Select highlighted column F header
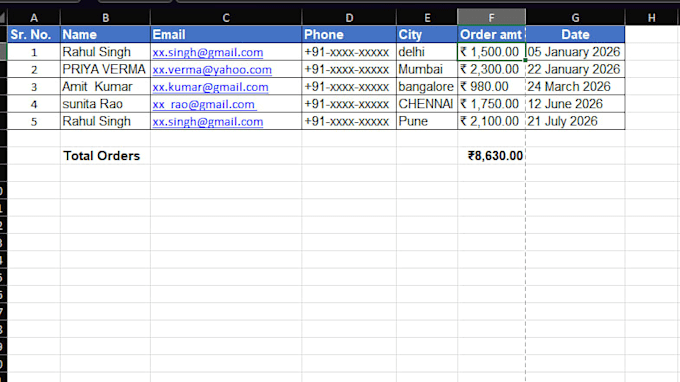The width and height of the screenshot is (680, 382). 491,18
